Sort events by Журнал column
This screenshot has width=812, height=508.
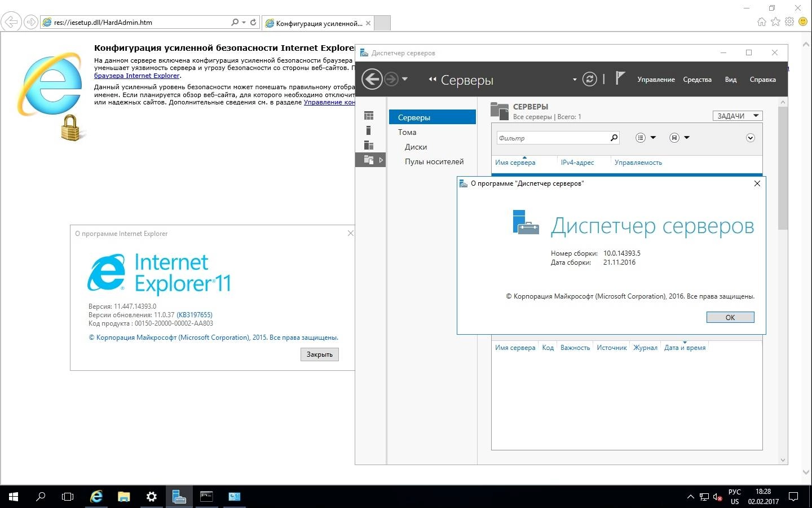pos(645,348)
